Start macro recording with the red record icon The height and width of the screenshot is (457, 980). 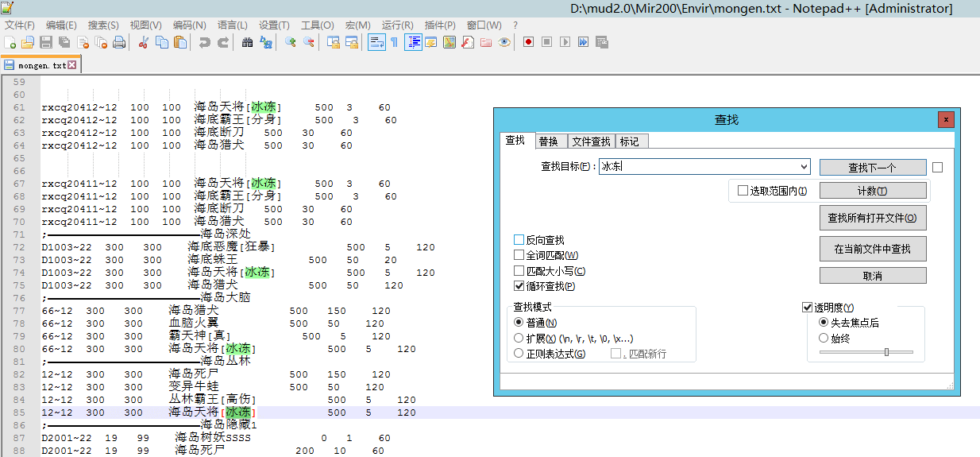(528, 42)
